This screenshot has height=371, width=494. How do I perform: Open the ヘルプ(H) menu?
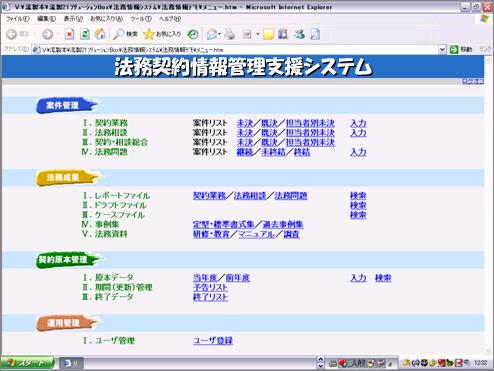(x=170, y=19)
